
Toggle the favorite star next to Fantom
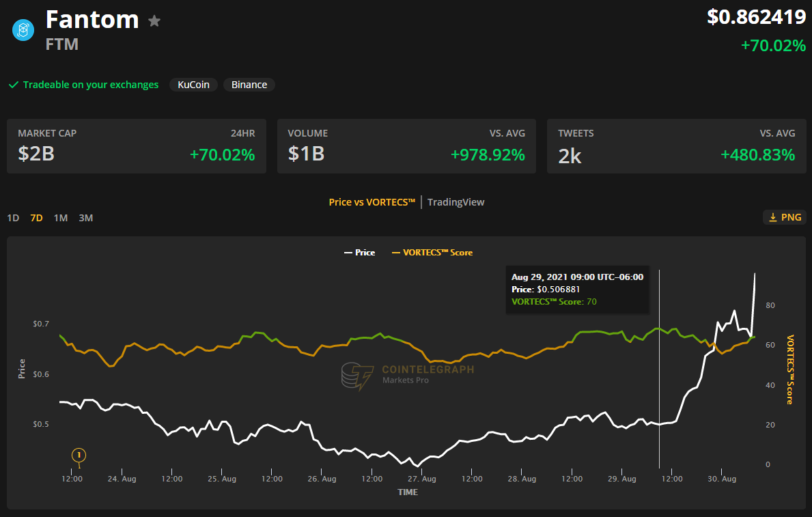pyautogui.click(x=154, y=20)
